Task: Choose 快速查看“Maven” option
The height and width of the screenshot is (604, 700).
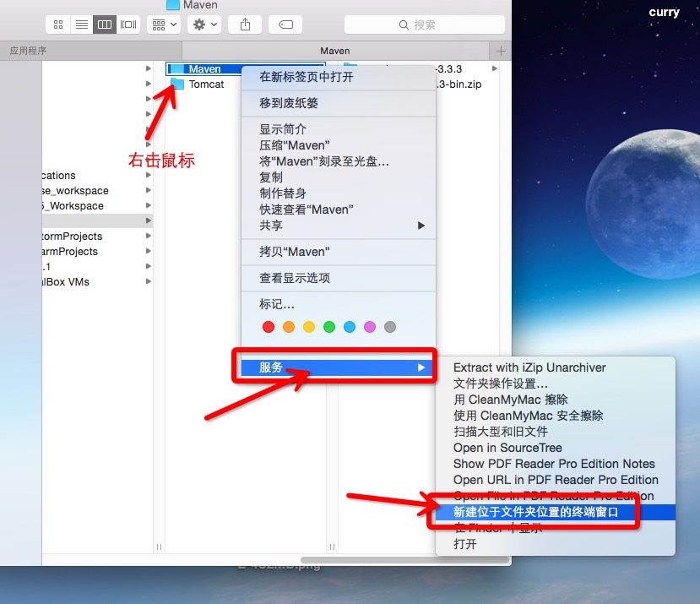Action: click(x=339, y=209)
